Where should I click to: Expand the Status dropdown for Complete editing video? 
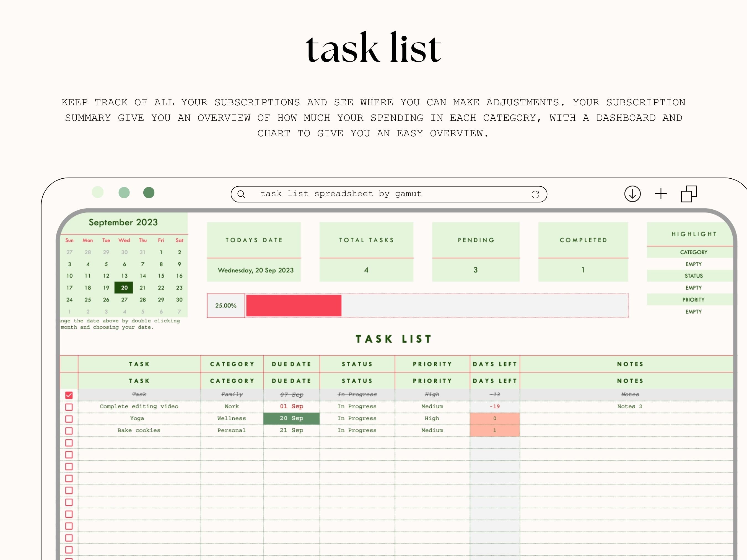point(357,407)
